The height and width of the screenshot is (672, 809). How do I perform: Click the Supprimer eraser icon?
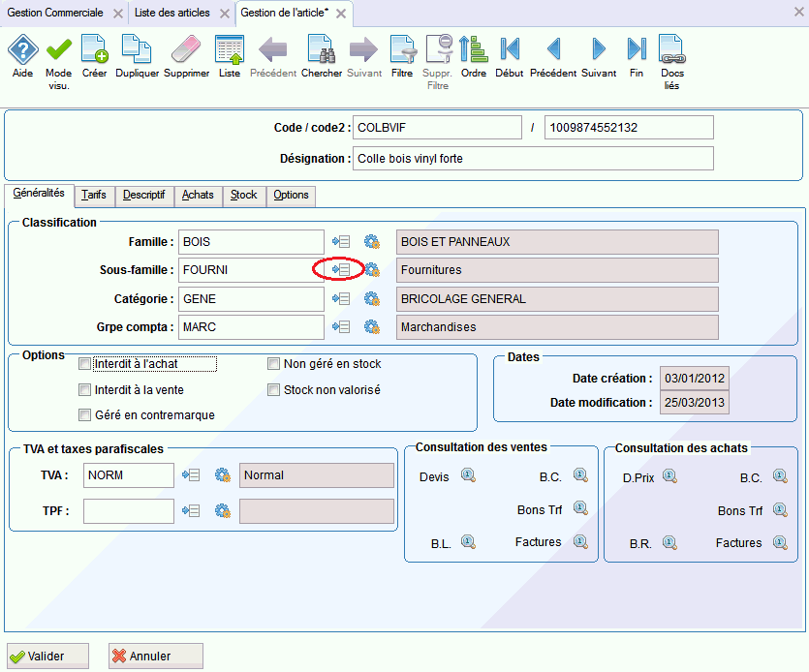point(186,49)
